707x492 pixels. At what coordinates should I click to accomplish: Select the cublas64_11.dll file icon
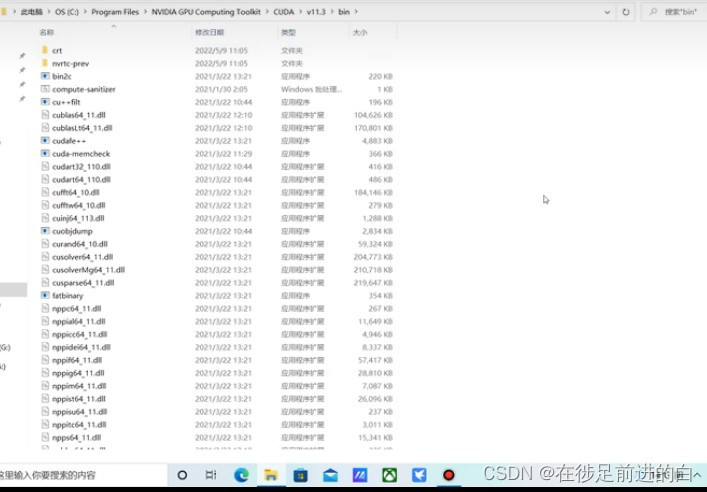pyautogui.click(x=45, y=115)
